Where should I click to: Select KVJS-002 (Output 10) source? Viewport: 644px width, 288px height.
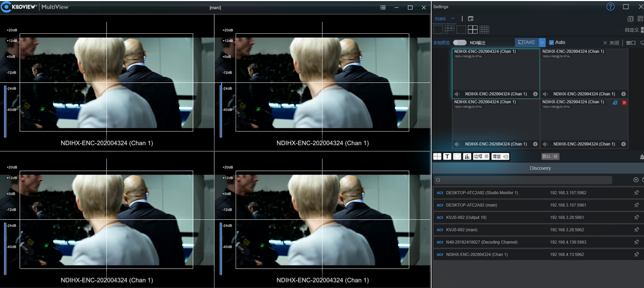pos(538,217)
